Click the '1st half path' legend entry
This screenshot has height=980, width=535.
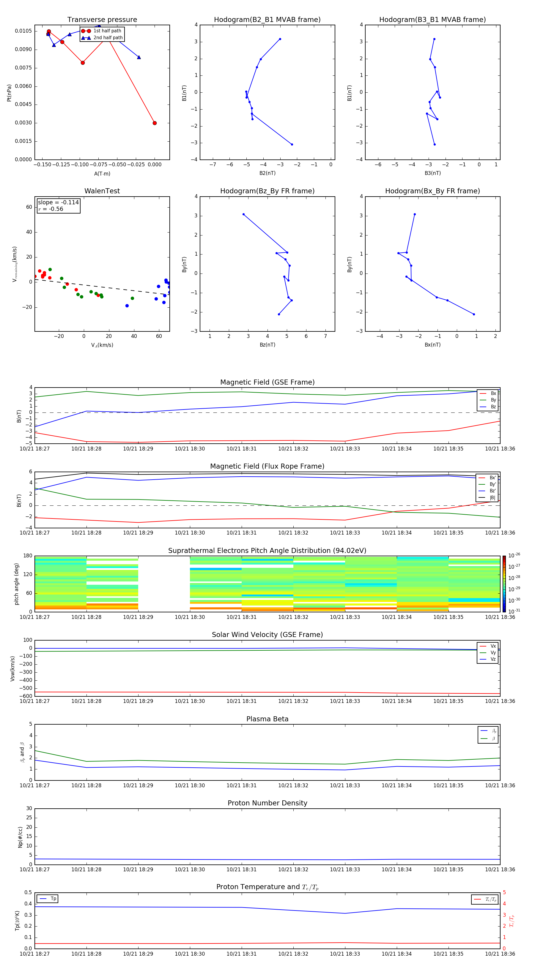[102, 31]
